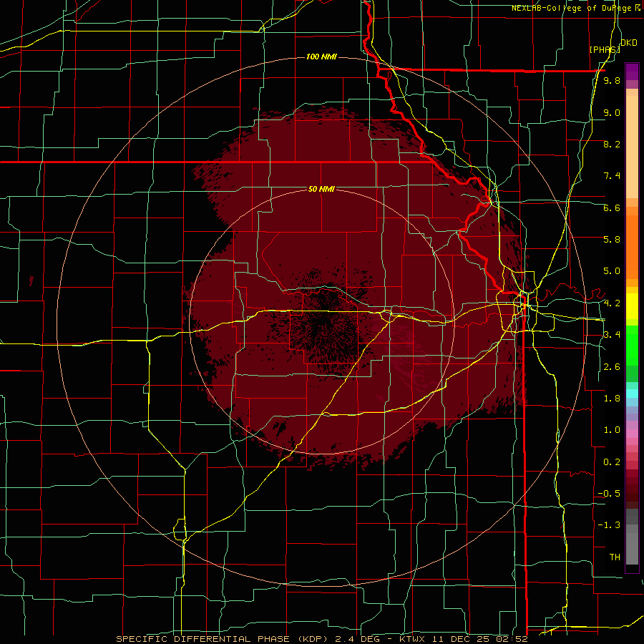Viewport: 644px width, 644px height.
Task: Click the 3.4 legend value
Action: tap(612, 335)
